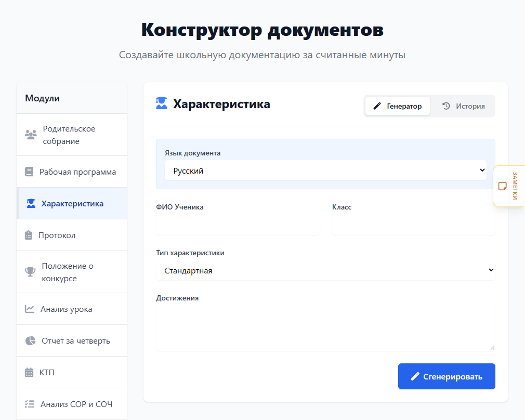This screenshot has height=420, width=525.
Task: Switch to the Генератор tab
Action: (398, 106)
